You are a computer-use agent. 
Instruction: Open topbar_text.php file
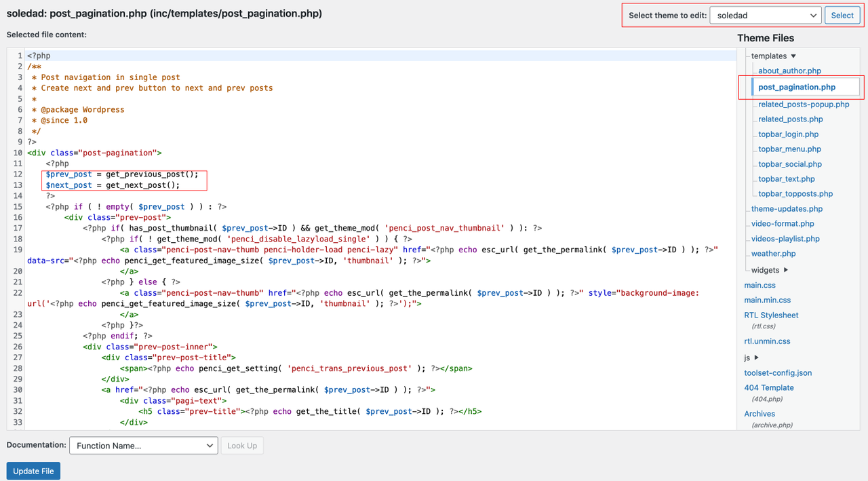click(x=787, y=179)
